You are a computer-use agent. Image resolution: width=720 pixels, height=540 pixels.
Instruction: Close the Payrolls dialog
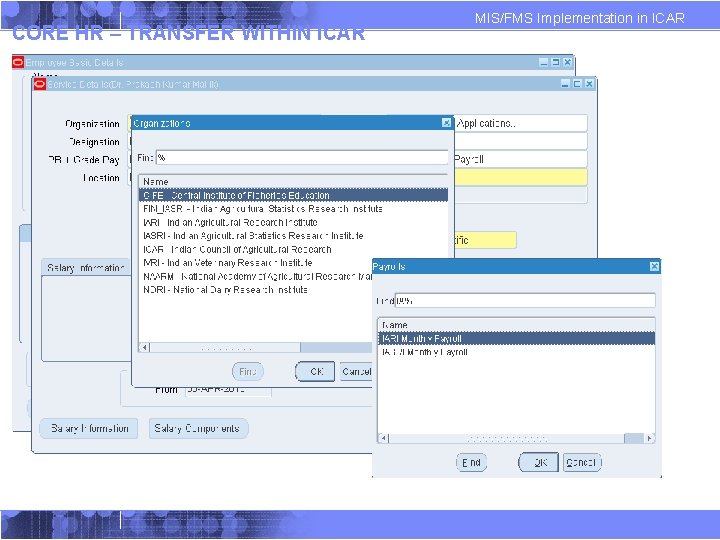pos(654,266)
